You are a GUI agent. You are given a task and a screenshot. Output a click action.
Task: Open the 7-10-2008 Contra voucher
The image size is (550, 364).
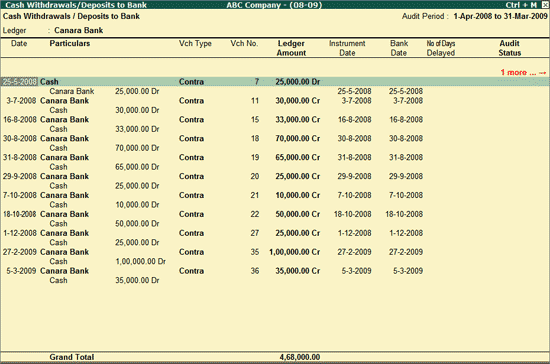tap(275, 195)
